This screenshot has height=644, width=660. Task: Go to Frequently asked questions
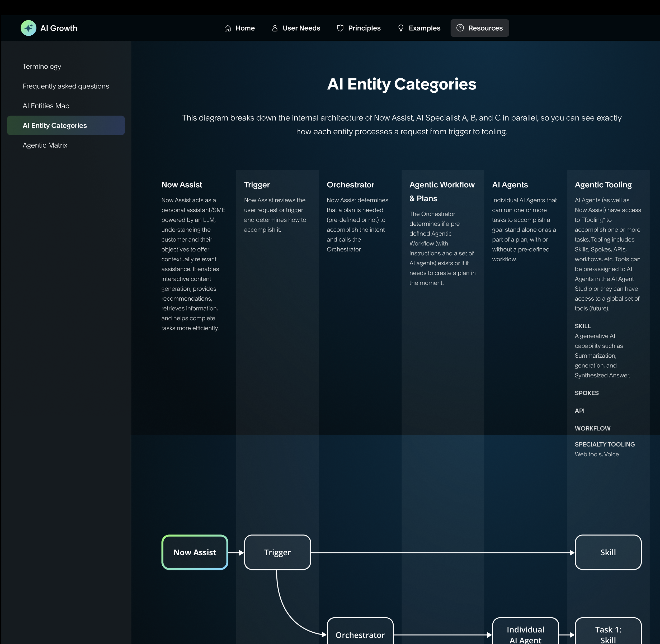pyautogui.click(x=66, y=86)
